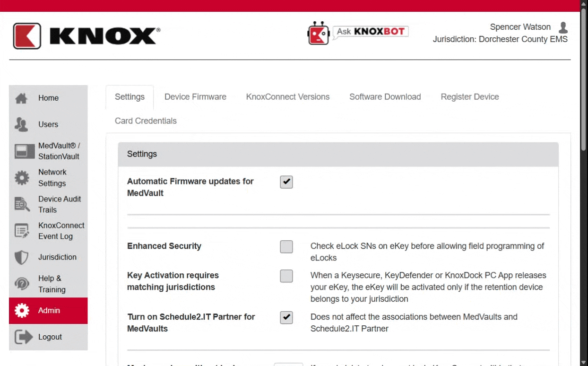Switch to the Settings tab

coord(130,97)
